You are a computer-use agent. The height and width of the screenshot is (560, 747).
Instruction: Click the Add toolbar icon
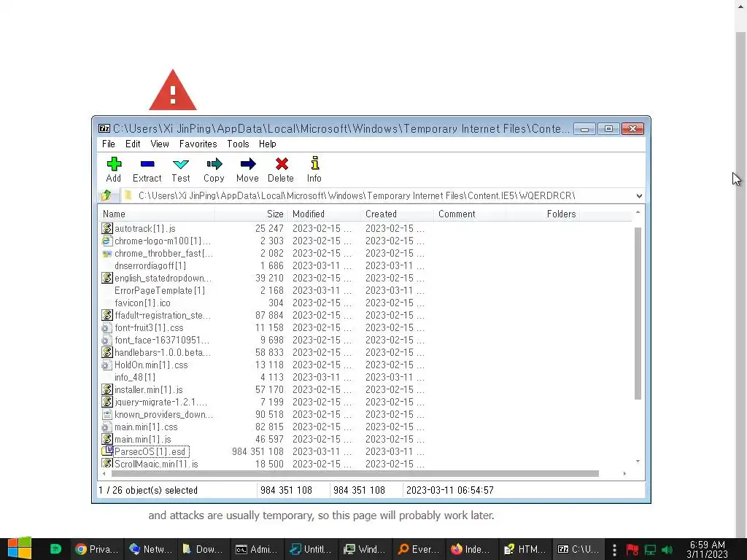pyautogui.click(x=114, y=164)
